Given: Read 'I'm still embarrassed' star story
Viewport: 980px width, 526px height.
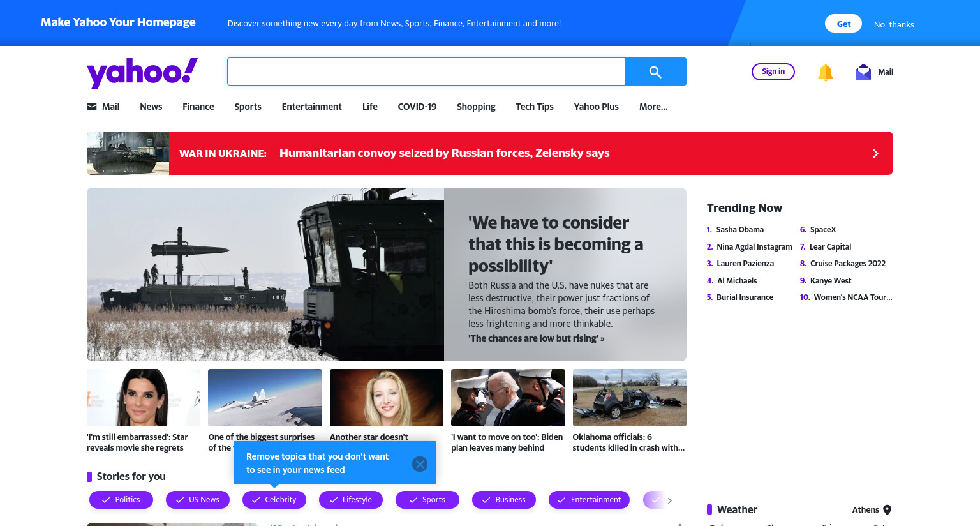Looking at the screenshot, I should tap(138, 442).
